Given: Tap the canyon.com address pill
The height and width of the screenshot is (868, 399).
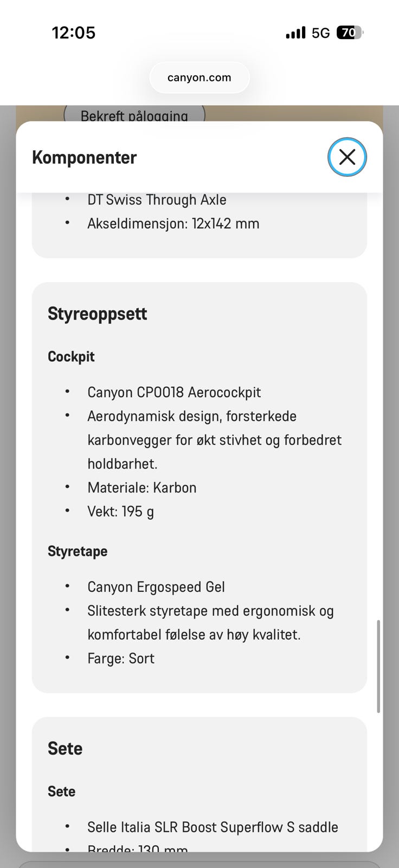Looking at the screenshot, I should pyautogui.click(x=199, y=78).
